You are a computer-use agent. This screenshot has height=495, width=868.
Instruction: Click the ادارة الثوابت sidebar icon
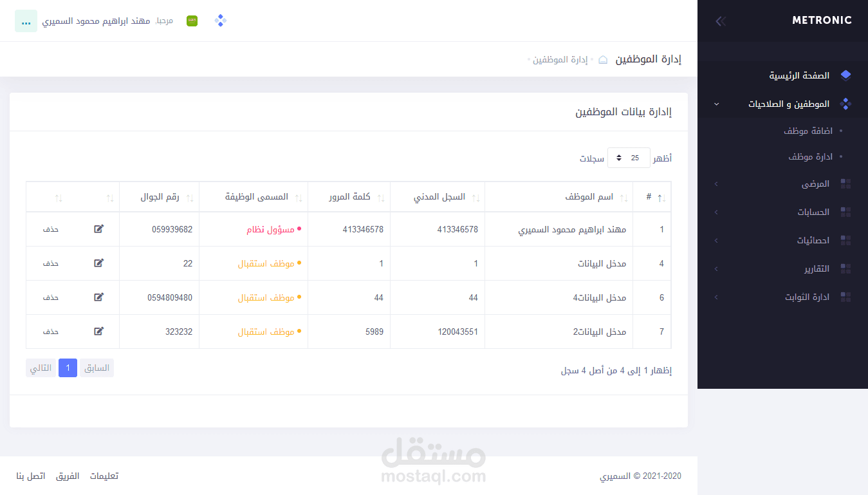point(845,297)
